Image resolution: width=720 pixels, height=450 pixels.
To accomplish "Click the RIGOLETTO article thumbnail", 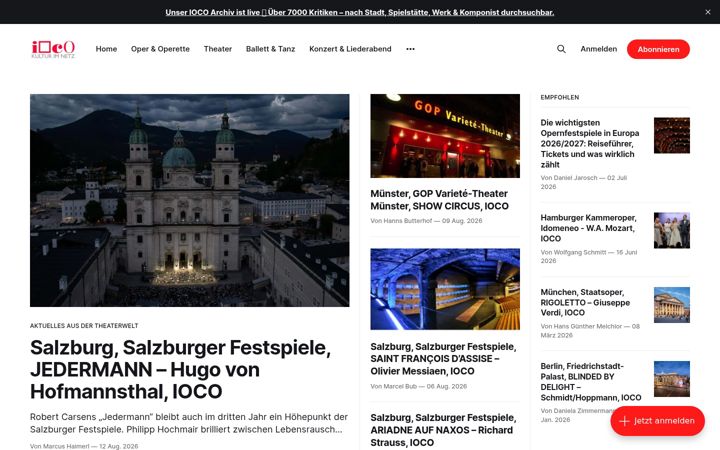I will (672, 305).
